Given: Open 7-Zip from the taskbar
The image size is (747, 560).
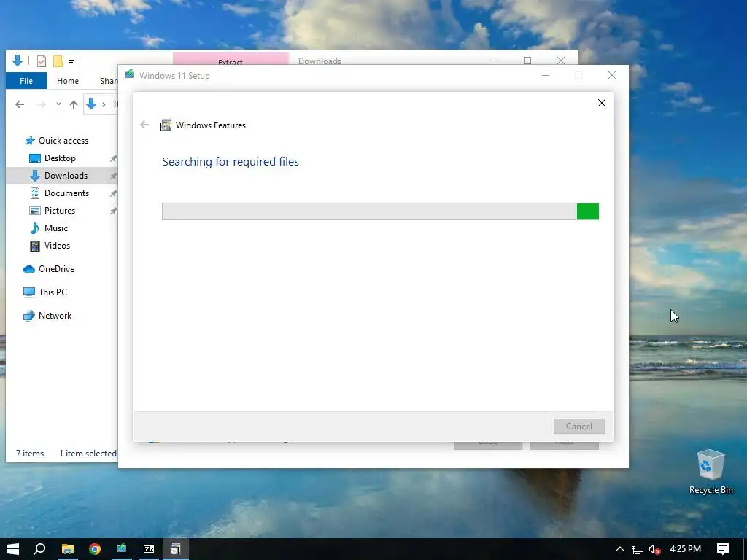Looking at the screenshot, I should 149,549.
